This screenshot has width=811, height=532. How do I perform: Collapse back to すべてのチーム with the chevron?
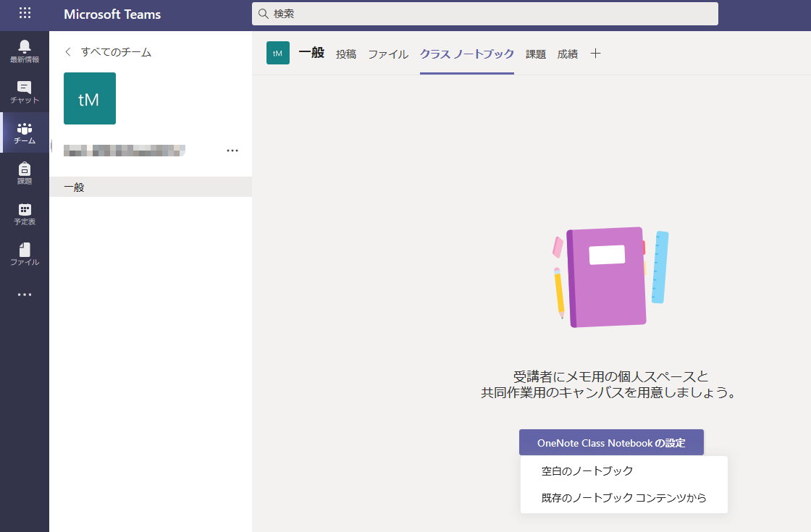point(69,51)
